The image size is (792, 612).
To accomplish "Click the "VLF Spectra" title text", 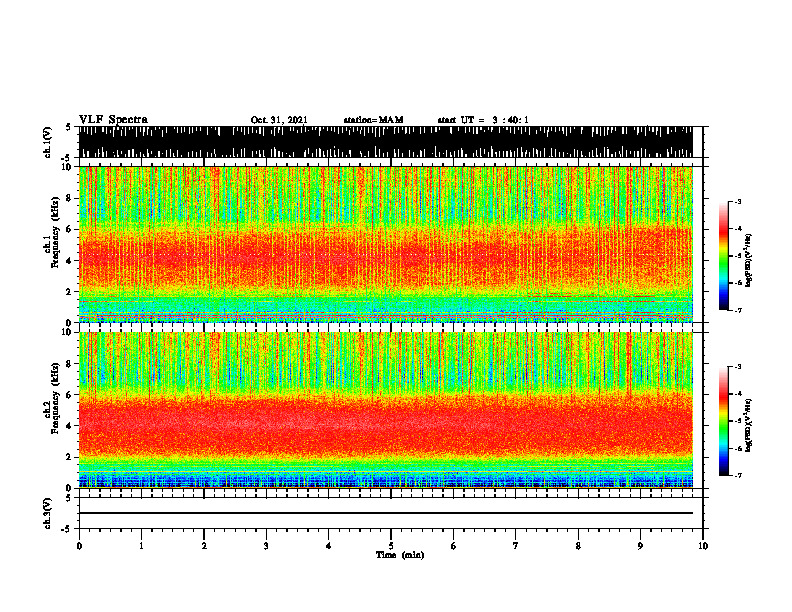I will point(113,119).
